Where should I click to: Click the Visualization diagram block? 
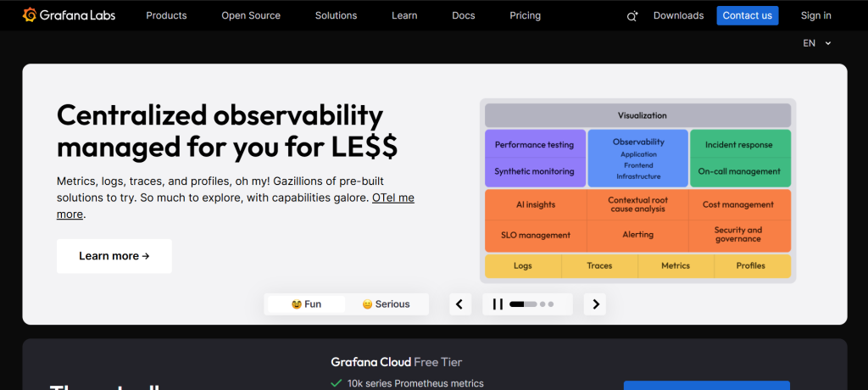637,115
